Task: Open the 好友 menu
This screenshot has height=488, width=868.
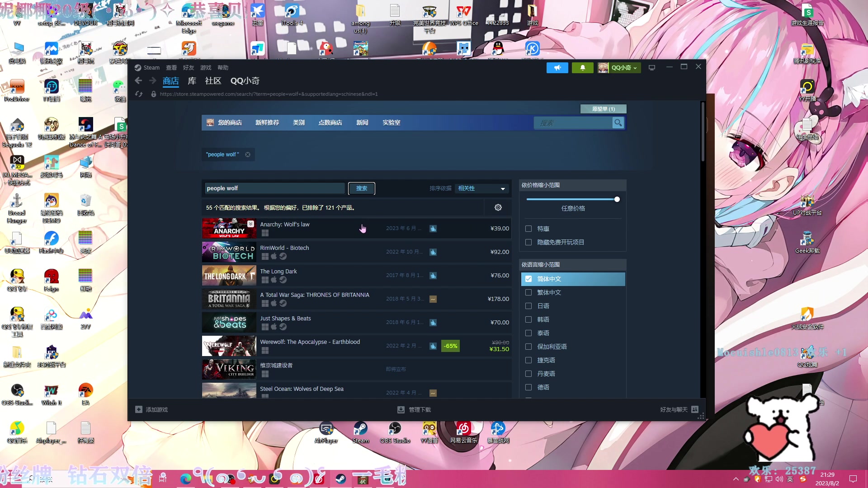Action: click(189, 68)
